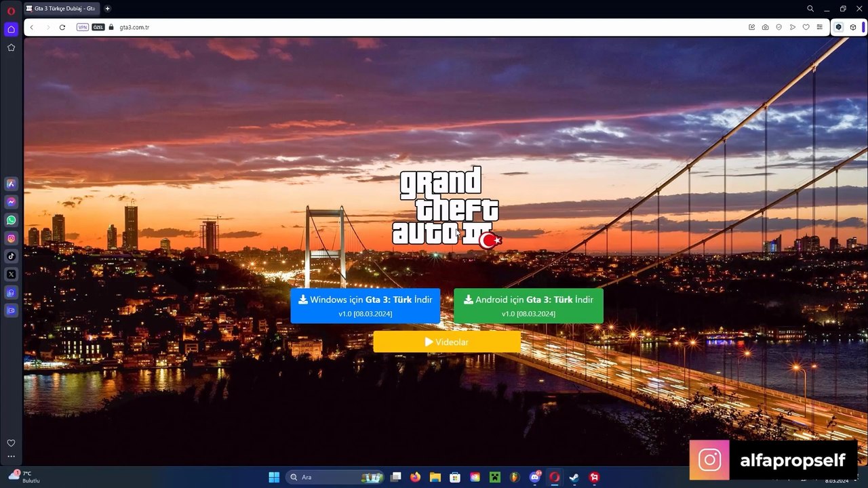The image size is (868, 488).
Task: Open X (Twitter) in the sidebar
Action: coord(11,274)
